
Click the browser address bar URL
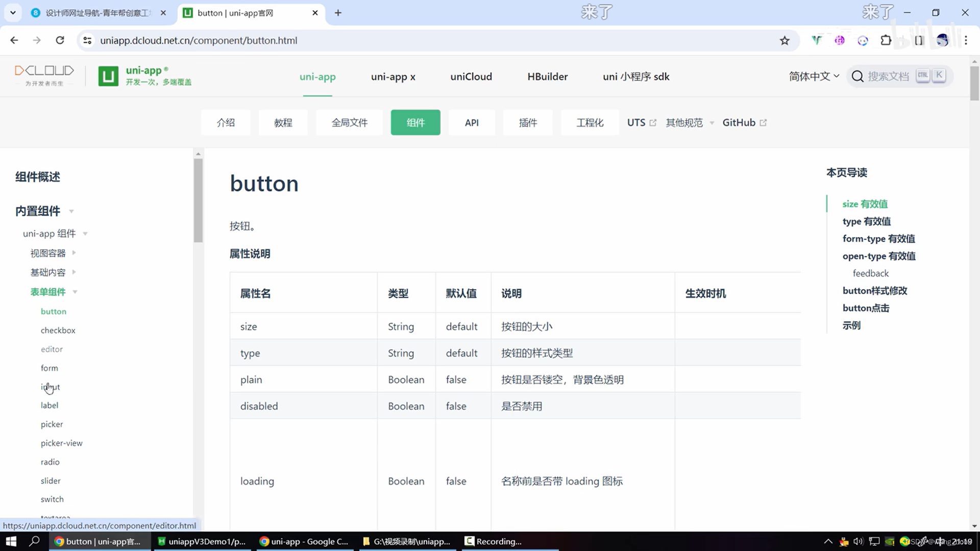pos(199,40)
